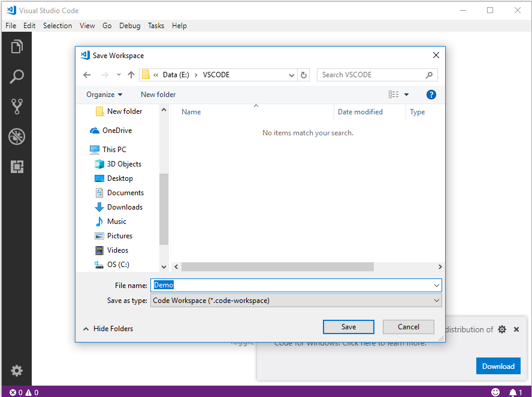Open the Debug menu
The image size is (532, 397).
(129, 26)
